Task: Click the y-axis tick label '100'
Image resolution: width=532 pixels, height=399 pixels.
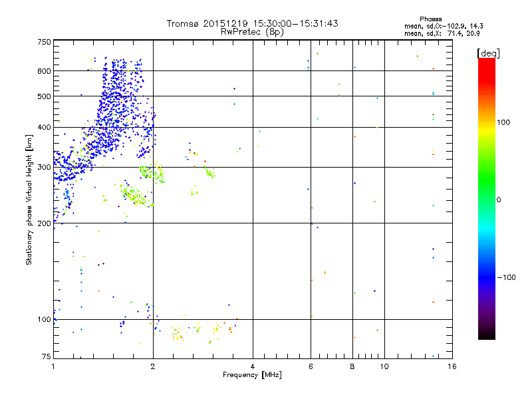Action: pos(44,320)
